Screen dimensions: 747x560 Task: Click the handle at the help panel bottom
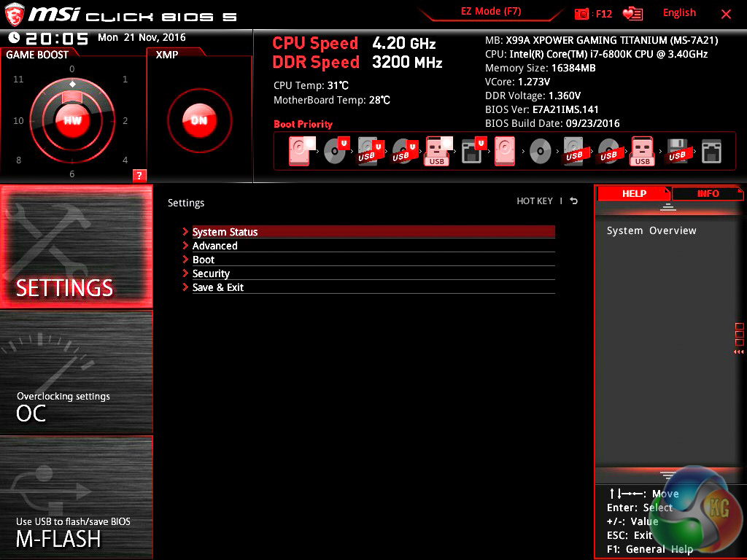point(668,475)
